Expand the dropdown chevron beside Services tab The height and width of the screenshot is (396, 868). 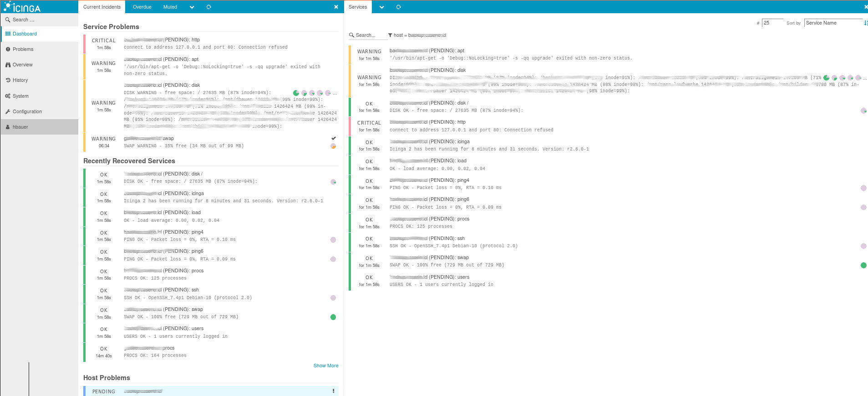pos(381,7)
